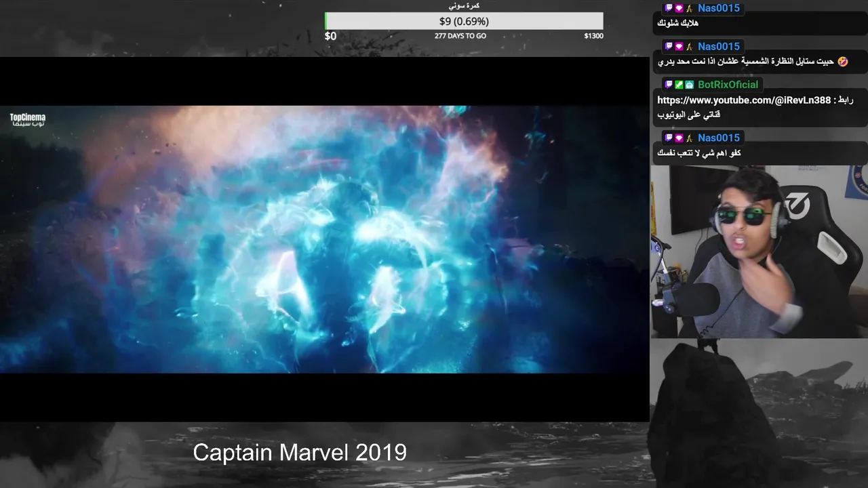
Task: Click the Twitch badge above the 'حبيت ستايل النظارة' message
Action: [x=669, y=47]
